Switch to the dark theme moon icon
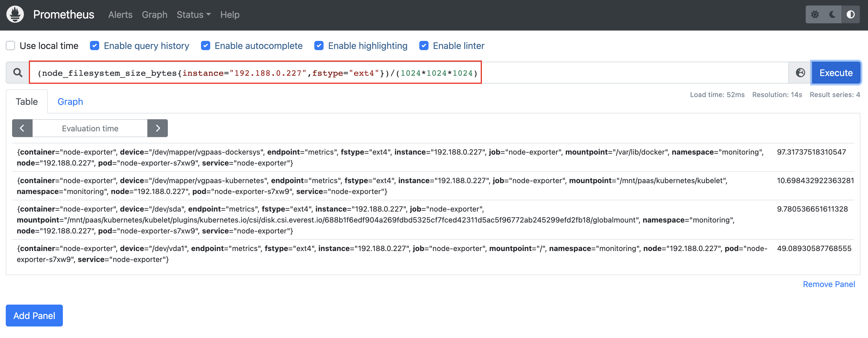 click(832, 14)
